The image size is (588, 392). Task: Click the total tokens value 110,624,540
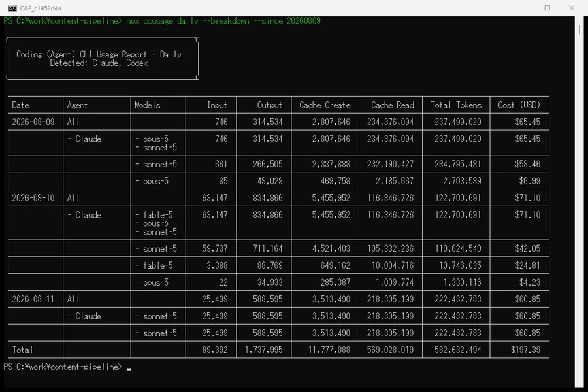pyautogui.click(x=458, y=249)
